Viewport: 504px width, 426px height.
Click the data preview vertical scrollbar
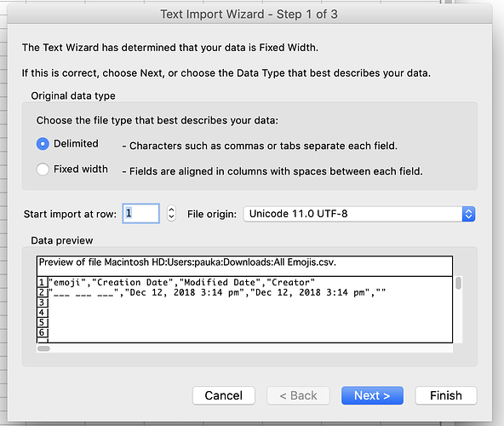458,309
